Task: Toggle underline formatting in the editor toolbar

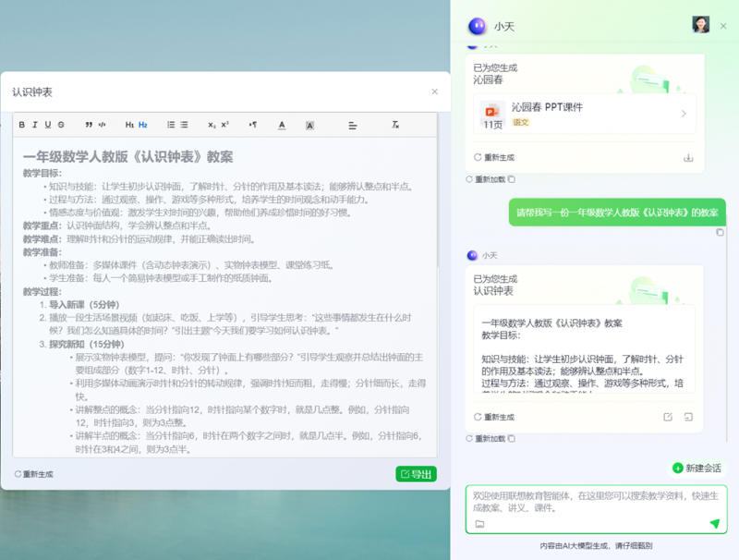Action: tap(48, 125)
